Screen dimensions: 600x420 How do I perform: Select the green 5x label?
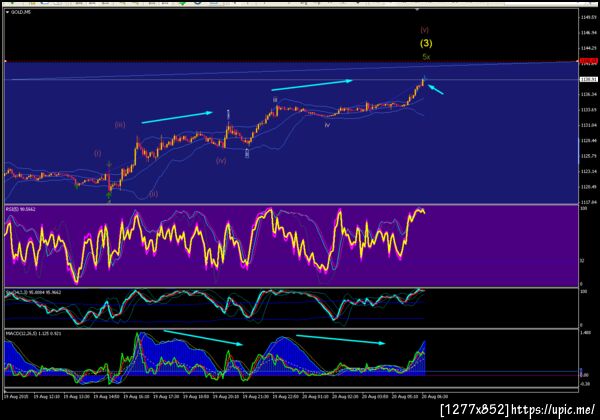[426, 57]
